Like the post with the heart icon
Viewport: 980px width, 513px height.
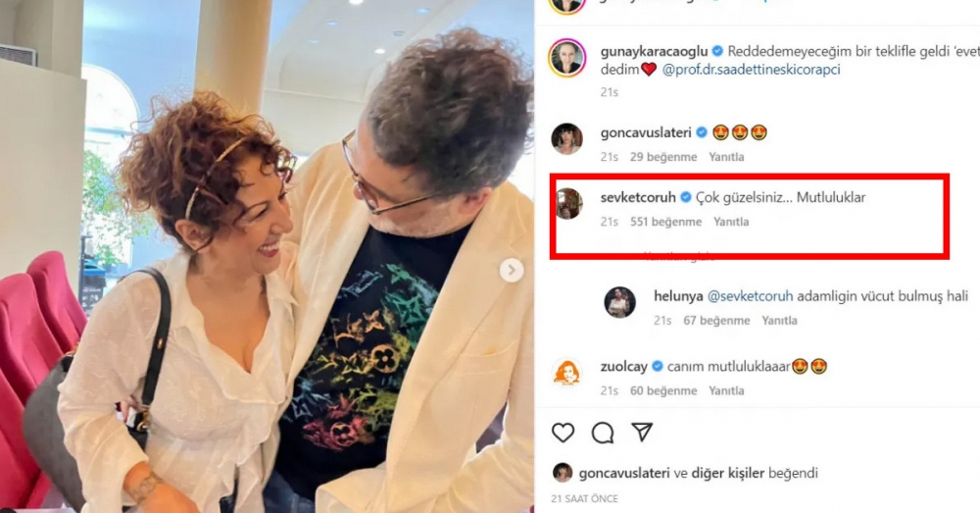coord(563,433)
